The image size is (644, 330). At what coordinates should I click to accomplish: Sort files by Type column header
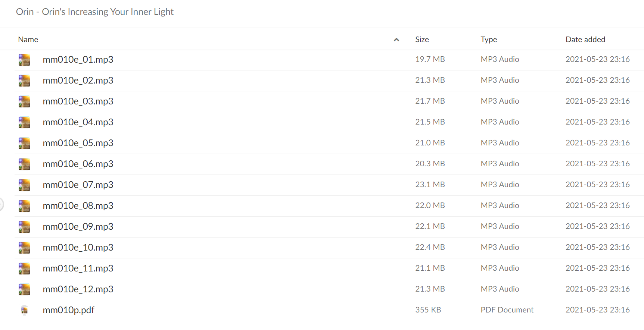[489, 40]
